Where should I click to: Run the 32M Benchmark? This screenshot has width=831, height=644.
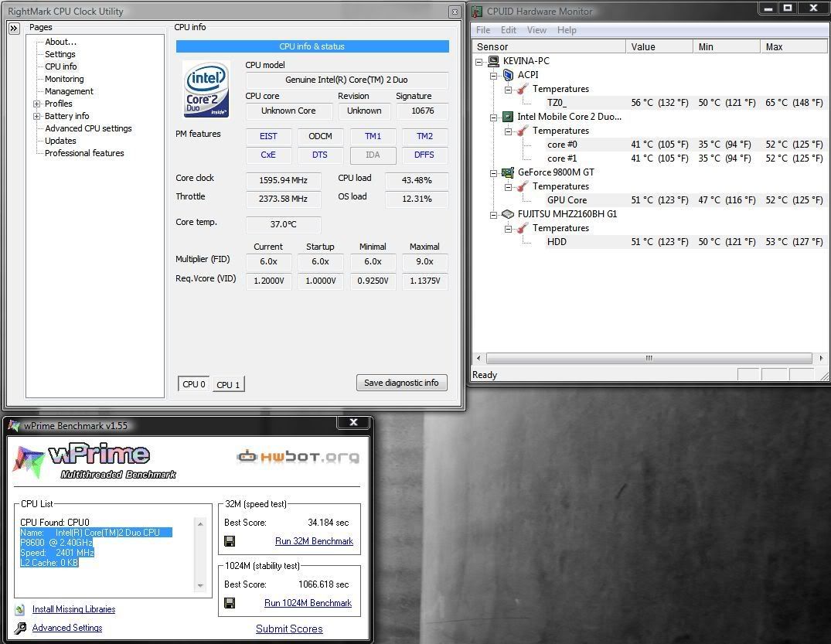(x=315, y=541)
